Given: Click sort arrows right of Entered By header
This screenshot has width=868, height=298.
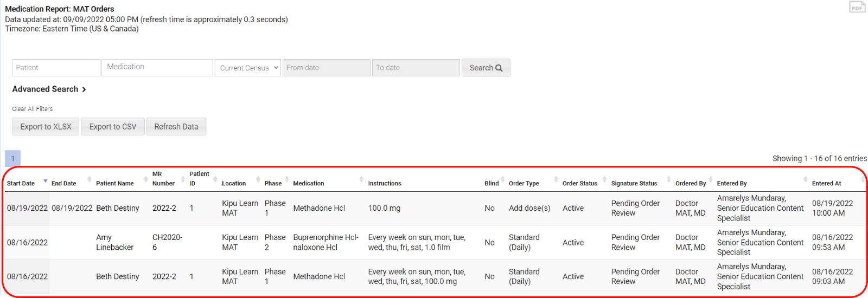Looking at the screenshot, I should click(x=806, y=179).
